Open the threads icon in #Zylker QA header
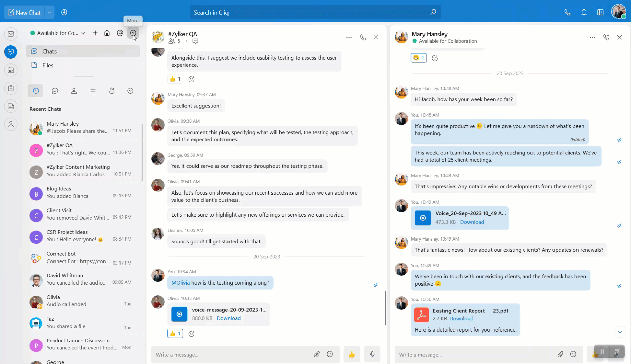 point(195,41)
